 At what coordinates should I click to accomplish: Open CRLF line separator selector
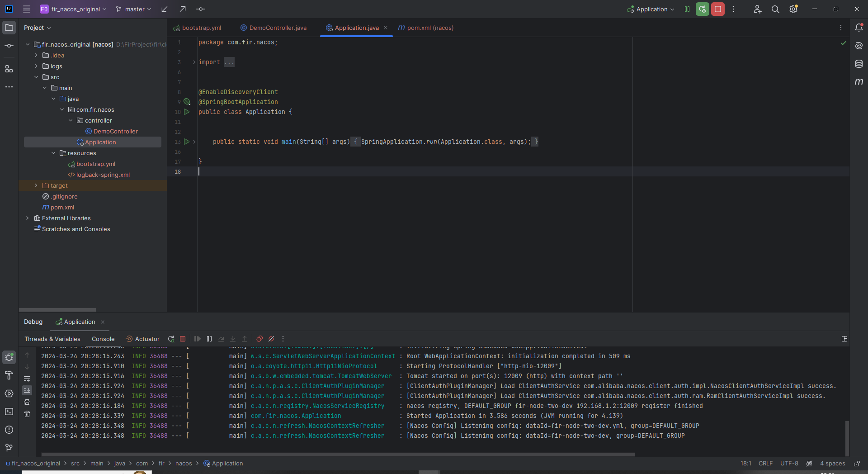click(765, 464)
